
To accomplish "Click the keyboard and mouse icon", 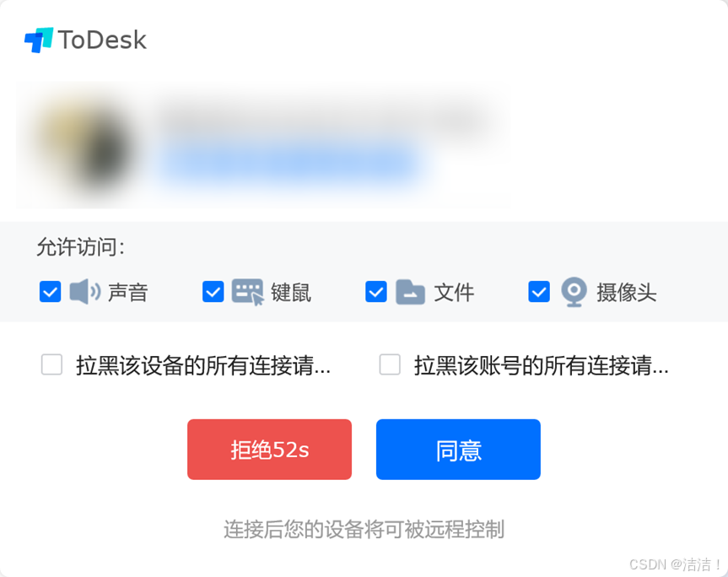I will click(x=248, y=292).
